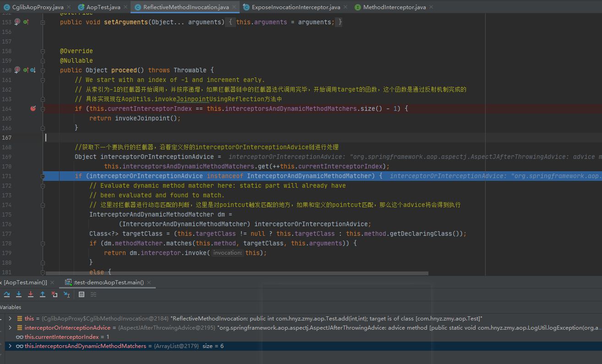Click the field icon next to interceptorOrInterceptionAdvice variable
602x364 pixels.
click(20, 328)
